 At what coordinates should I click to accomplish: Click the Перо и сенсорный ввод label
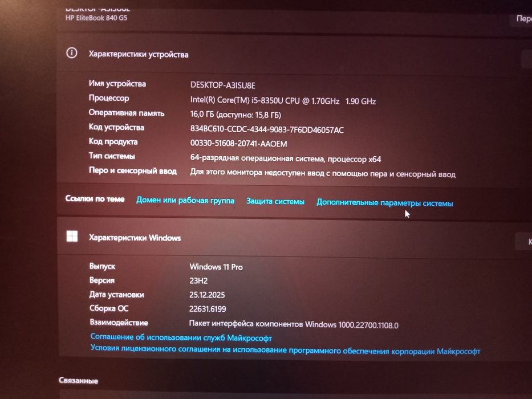pyautogui.click(x=133, y=170)
